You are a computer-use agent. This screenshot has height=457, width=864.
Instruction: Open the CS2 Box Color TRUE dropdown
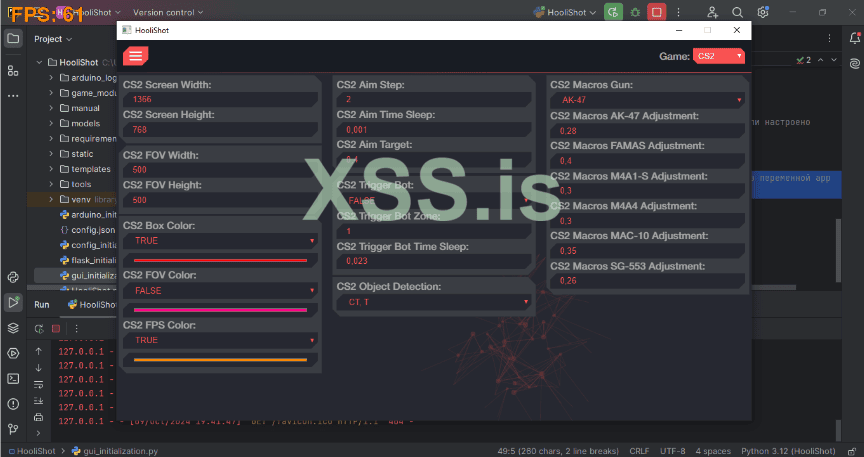[220, 241]
